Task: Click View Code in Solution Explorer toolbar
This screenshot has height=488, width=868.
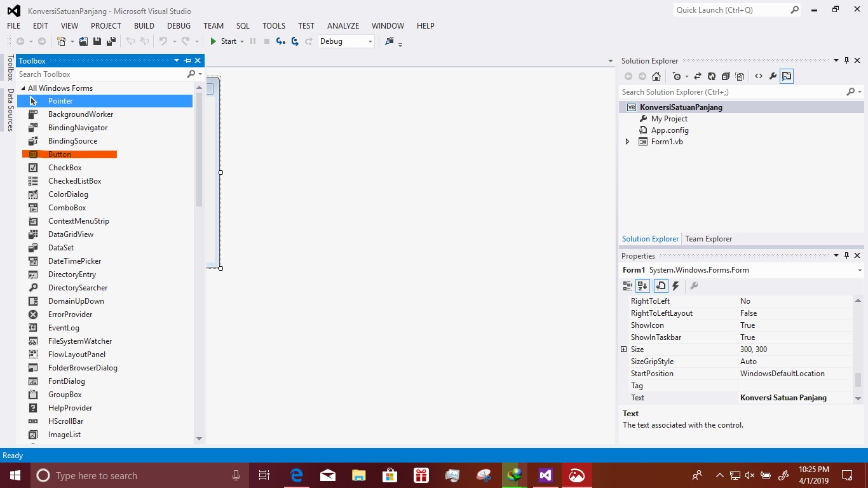Action: pyautogui.click(x=759, y=76)
